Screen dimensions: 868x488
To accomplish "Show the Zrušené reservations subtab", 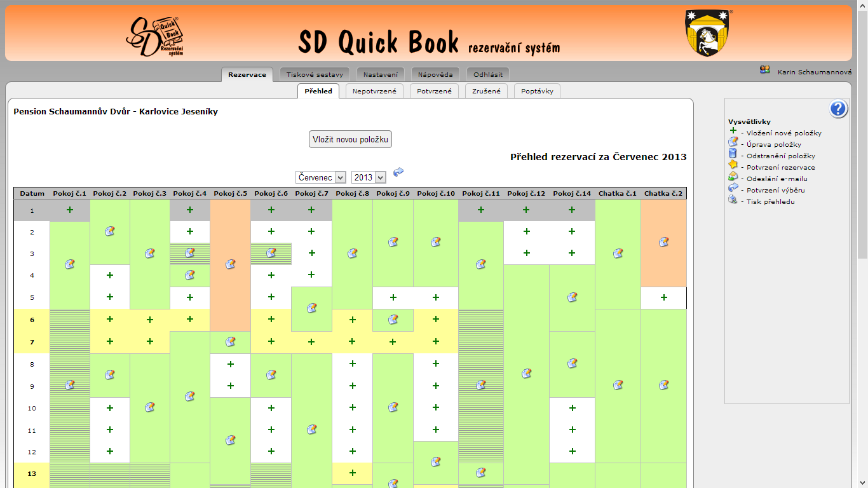I will click(x=486, y=91).
